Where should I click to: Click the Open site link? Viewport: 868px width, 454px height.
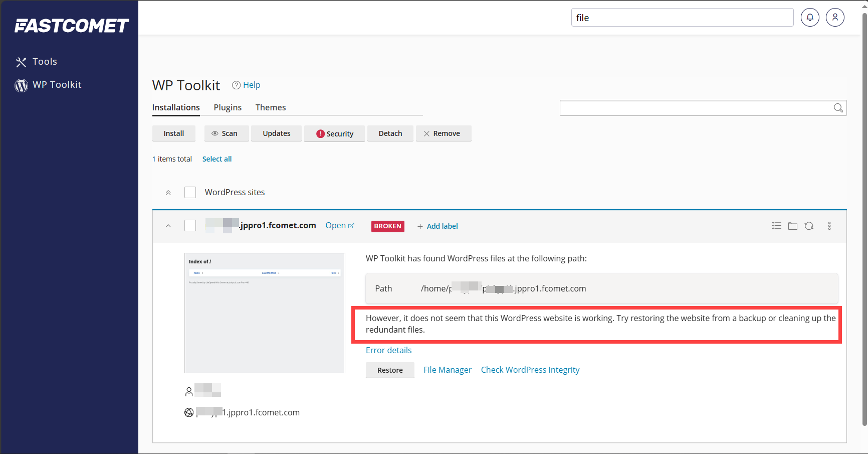tap(340, 226)
